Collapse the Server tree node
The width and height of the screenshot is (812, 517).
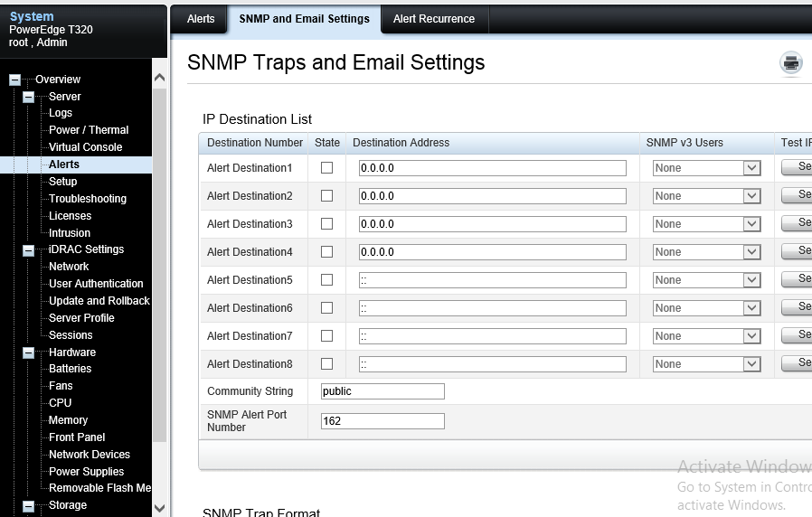pyautogui.click(x=28, y=97)
